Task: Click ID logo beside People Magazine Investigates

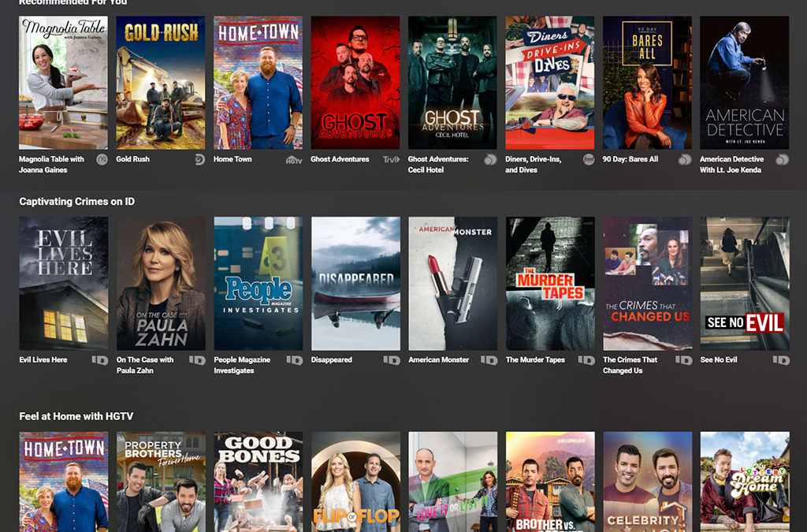Action: (295, 360)
